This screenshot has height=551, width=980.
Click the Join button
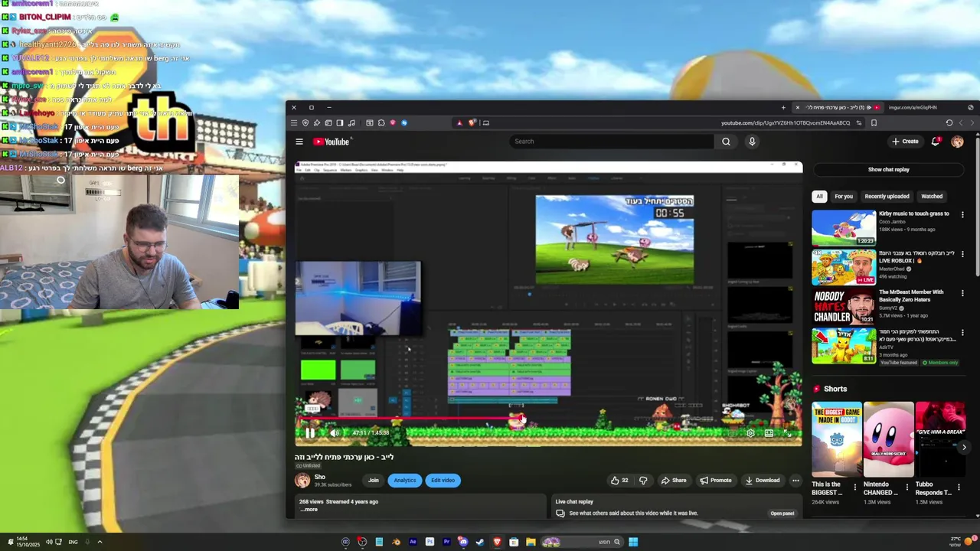pyautogui.click(x=374, y=481)
